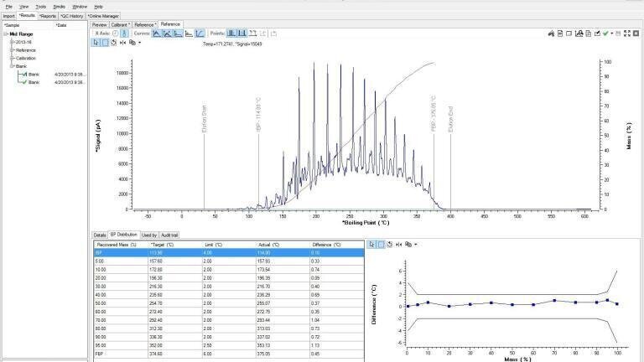Select zoom rectangle tool above Difference chart
Screen dimensions: 644x362
coord(382,244)
